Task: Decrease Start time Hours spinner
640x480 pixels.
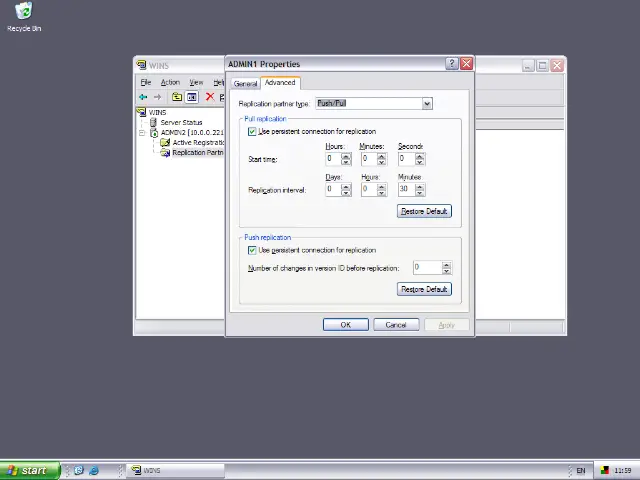Action: [x=346, y=162]
